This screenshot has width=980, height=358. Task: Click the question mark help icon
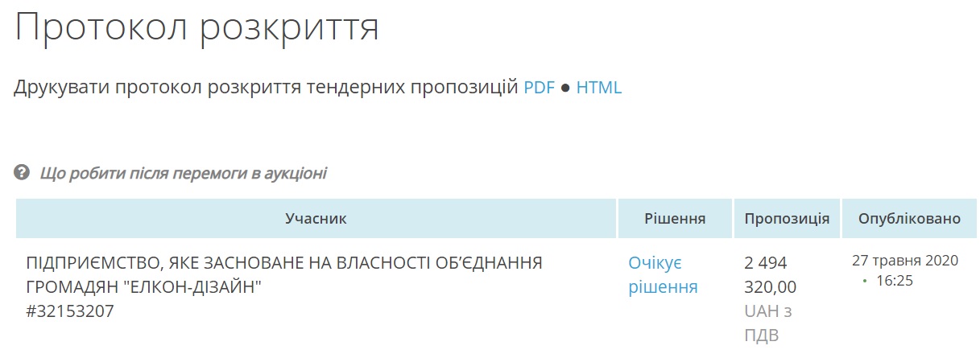tap(22, 173)
